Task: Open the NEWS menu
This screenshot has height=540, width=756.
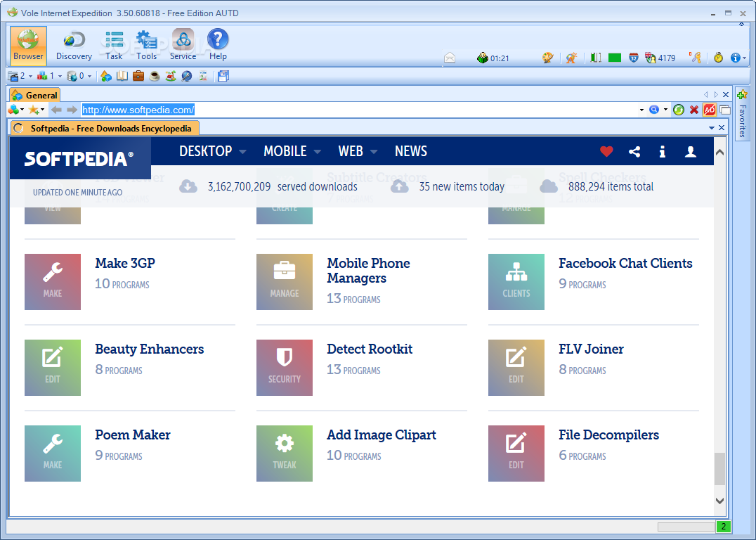Action: tap(411, 151)
